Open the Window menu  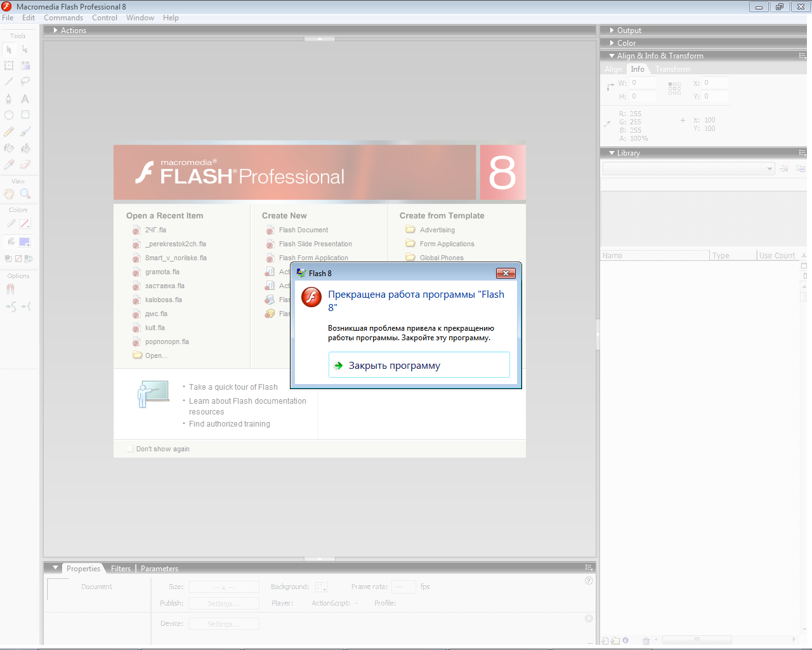point(140,18)
